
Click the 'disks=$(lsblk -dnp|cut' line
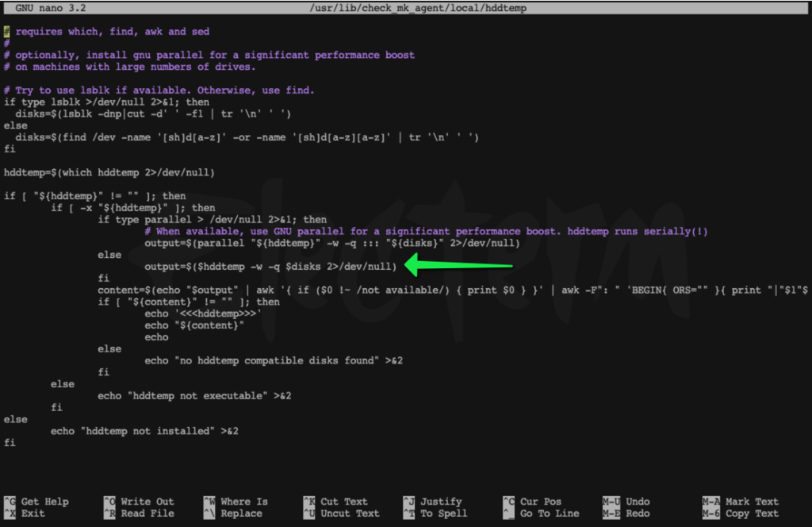point(153,114)
